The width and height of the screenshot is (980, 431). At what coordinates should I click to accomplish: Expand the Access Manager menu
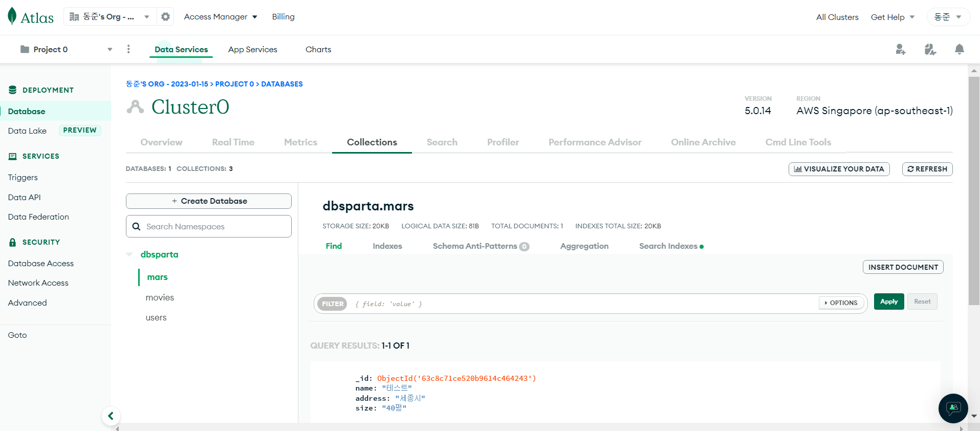click(x=221, y=17)
